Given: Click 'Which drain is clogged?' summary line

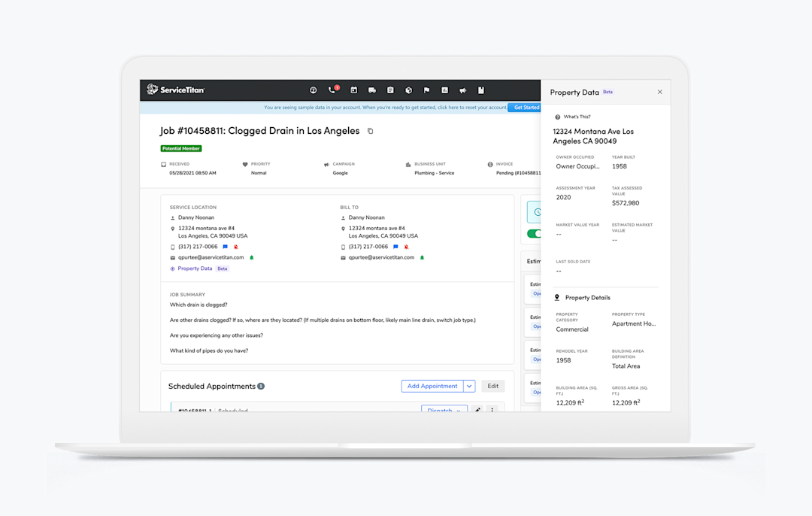Looking at the screenshot, I should click(x=198, y=305).
